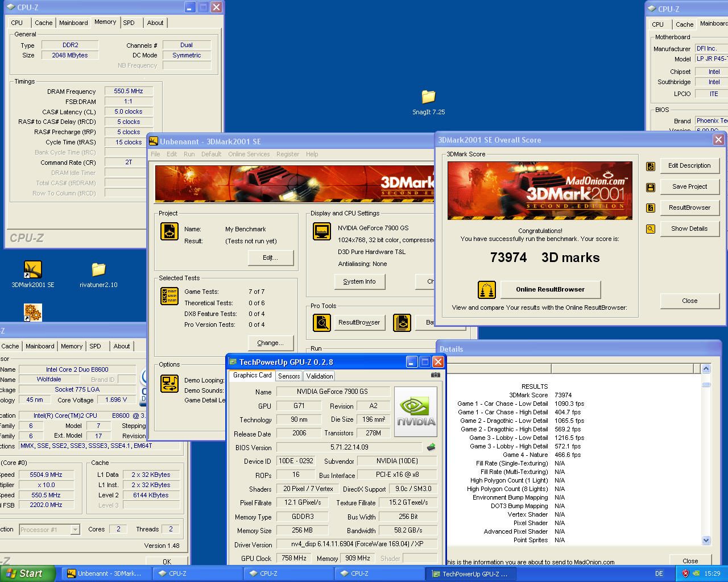Click the NVIDIA logo in GPU-Z
This screenshot has height=582, width=728.
[x=416, y=411]
